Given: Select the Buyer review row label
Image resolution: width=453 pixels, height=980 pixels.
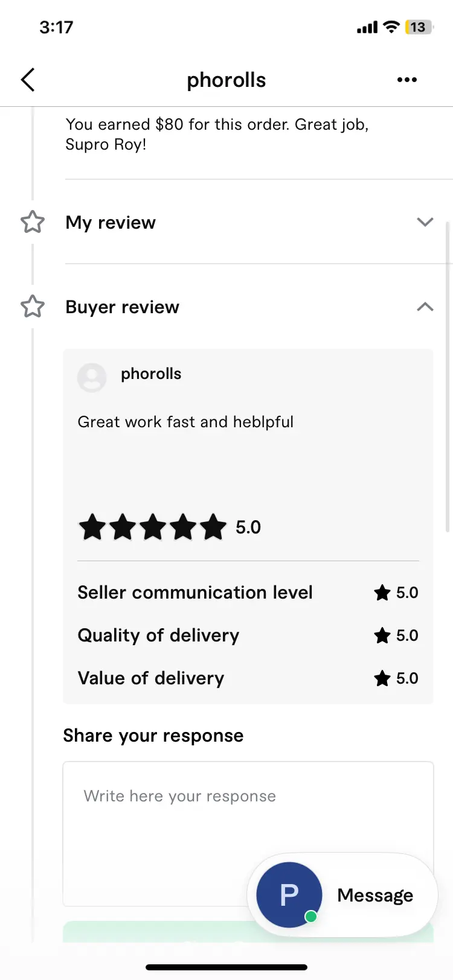Looking at the screenshot, I should click(123, 307).
